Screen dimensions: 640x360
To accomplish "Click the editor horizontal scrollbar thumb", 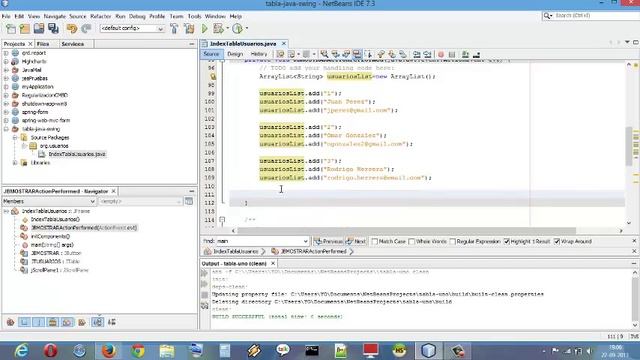I will pos(407,231).
